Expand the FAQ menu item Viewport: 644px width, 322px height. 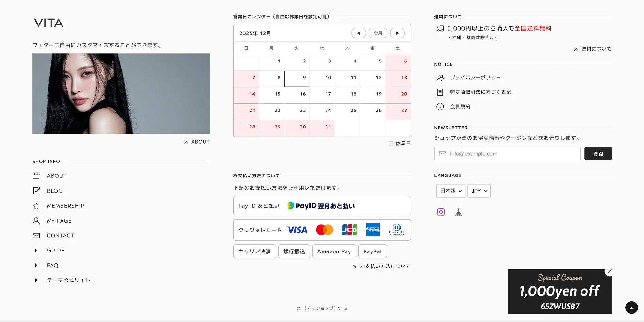point(52,265)
